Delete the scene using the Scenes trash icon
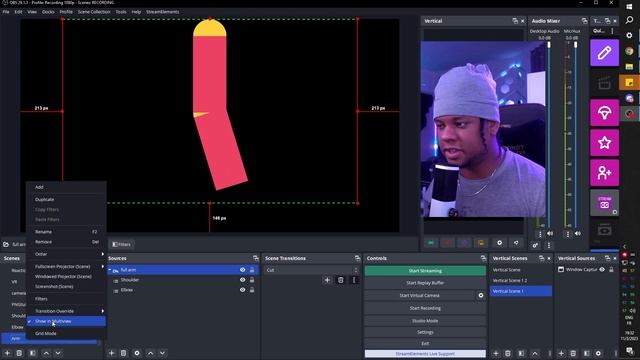The width and height of the screenshot is (640, 360). (19, 353)
